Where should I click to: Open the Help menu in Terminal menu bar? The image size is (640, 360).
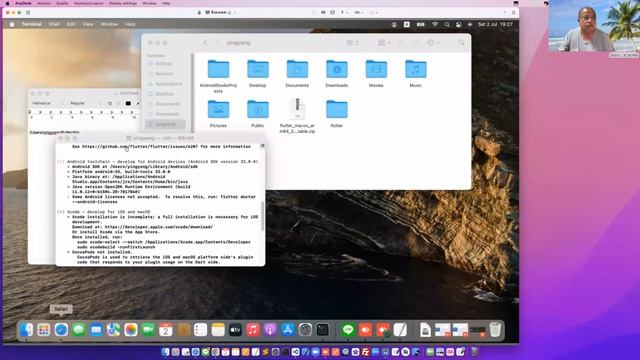130,24
